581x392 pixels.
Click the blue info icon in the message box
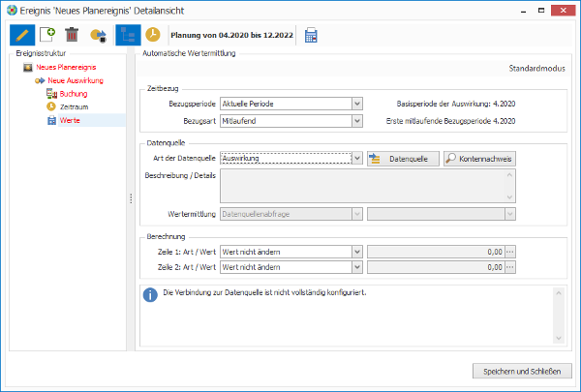click(x=150, y=295)
